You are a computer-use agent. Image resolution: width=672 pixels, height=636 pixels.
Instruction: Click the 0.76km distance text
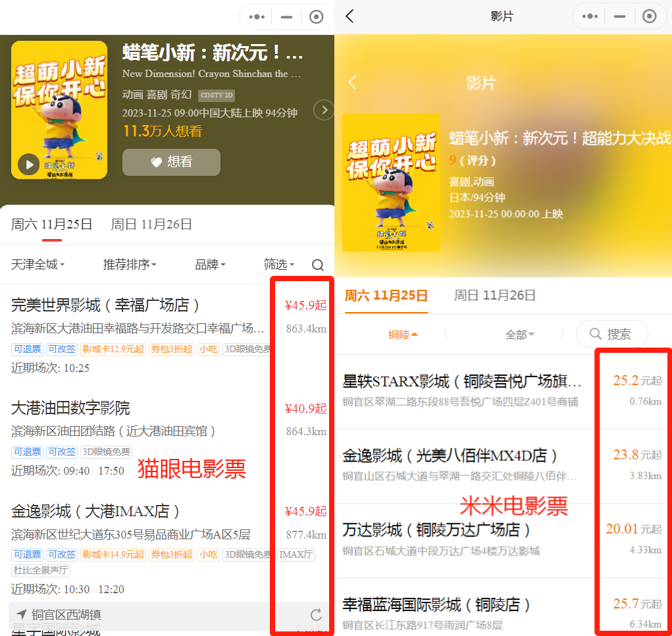coord(646,402)
